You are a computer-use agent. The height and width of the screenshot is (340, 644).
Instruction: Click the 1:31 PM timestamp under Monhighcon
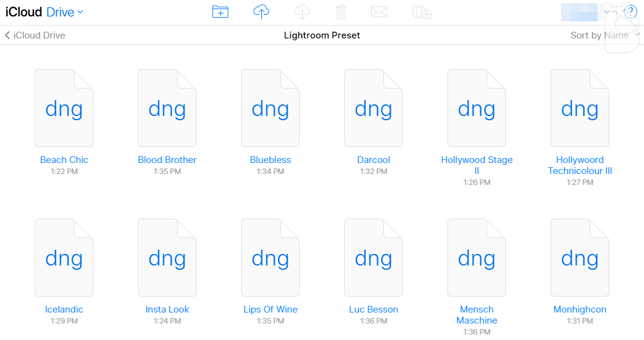click(x=579, y=320)
